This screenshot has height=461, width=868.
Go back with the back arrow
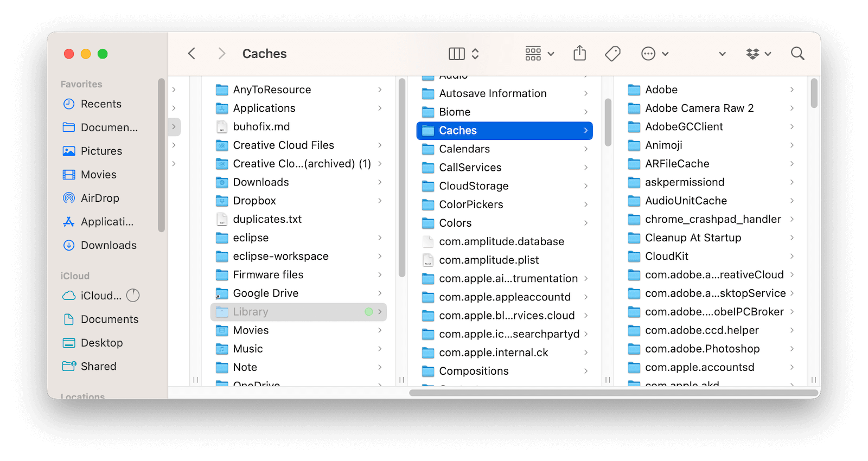coord(192,53)
